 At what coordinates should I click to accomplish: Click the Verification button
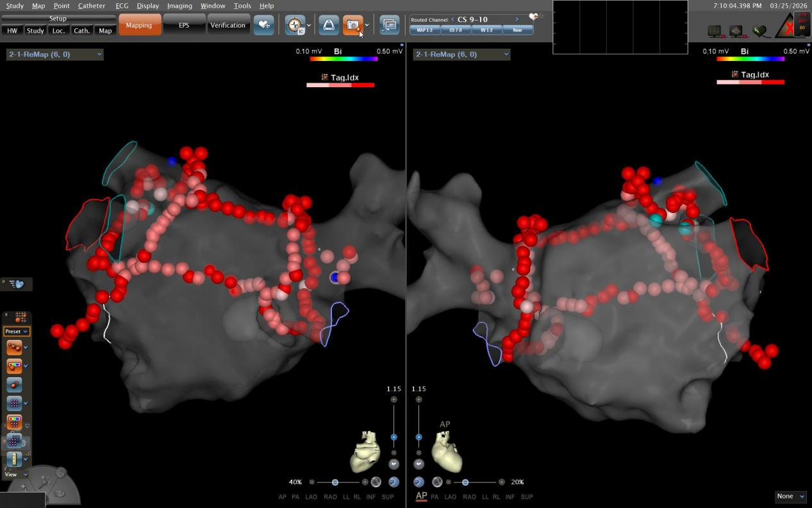(x=228, y=25)
